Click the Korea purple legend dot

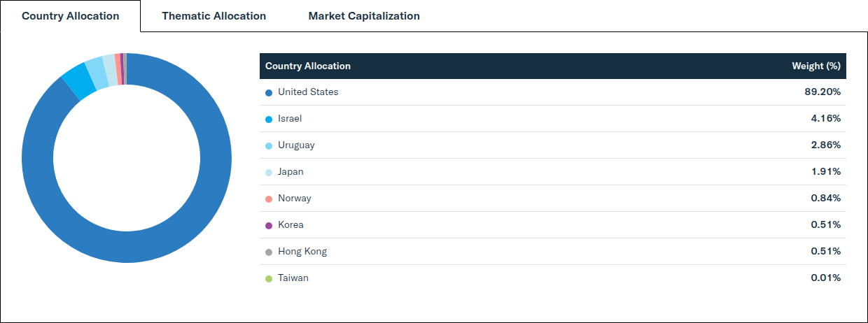coord(269,225)
